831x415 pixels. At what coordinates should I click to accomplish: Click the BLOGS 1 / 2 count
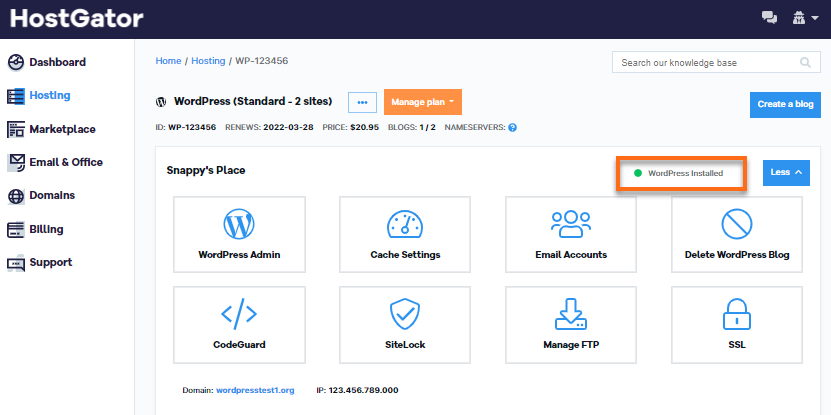tap(426, 128)
